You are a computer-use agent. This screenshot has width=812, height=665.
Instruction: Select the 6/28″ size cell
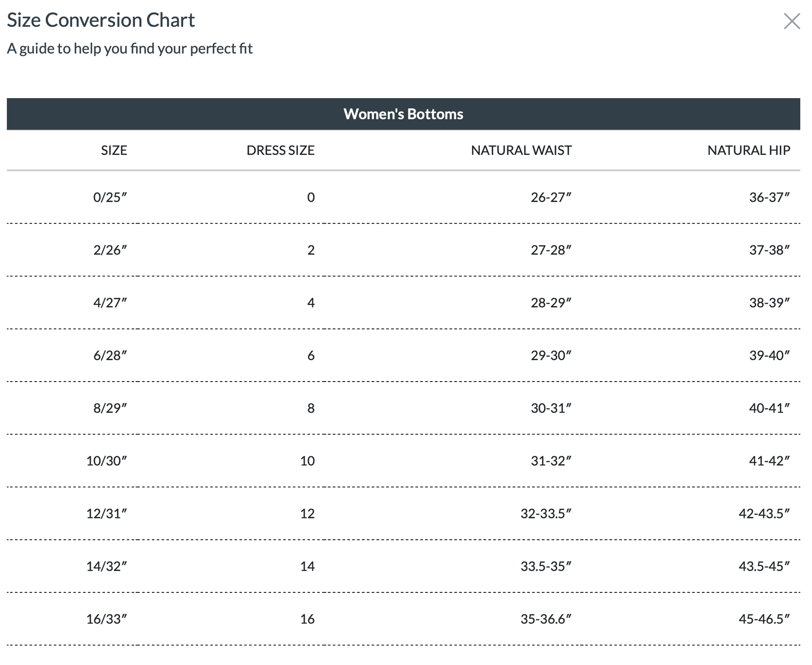tap(110, 355)
